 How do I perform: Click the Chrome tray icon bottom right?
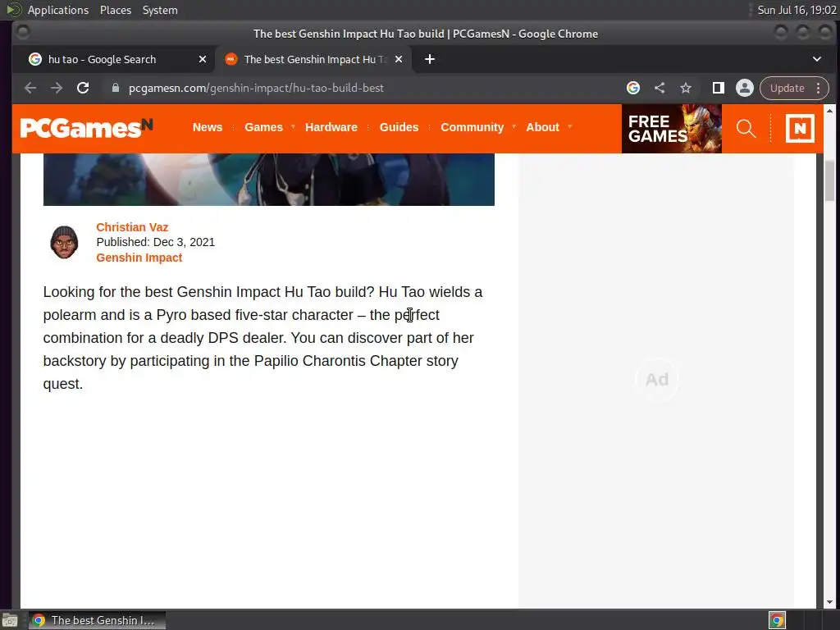click(x=777, y=620)
